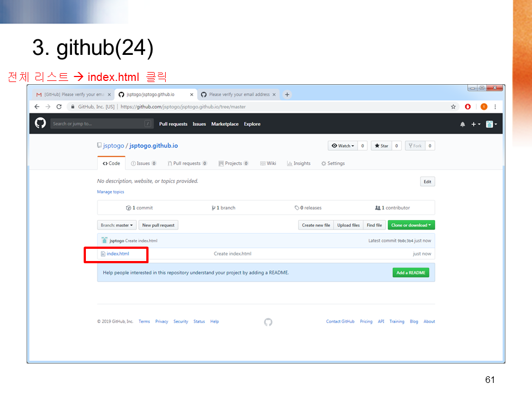Close the jsptogo.github.io browser tab
Image resolution: width=532 pixels, height=399 pixels.
pyautogui.click(x=192, y=94)
